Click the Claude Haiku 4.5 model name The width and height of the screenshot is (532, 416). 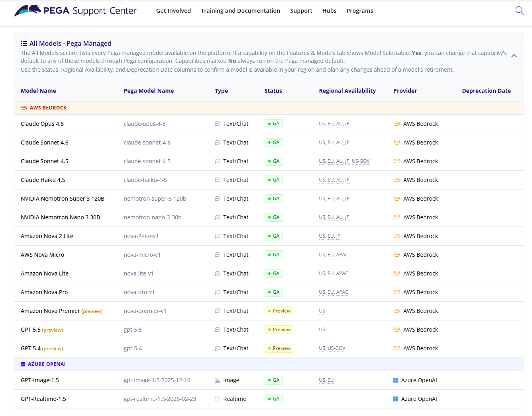[x=43, y=180]
